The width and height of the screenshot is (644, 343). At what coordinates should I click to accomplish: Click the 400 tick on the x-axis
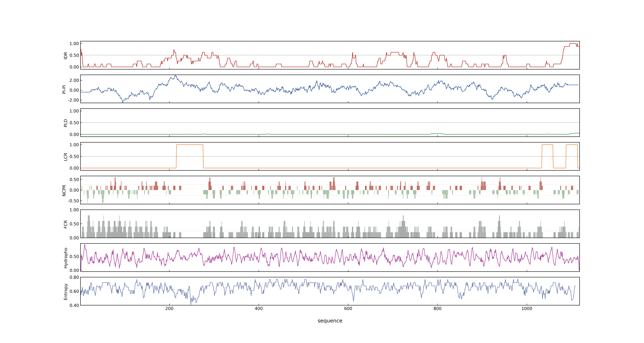(x=259, y=309)
